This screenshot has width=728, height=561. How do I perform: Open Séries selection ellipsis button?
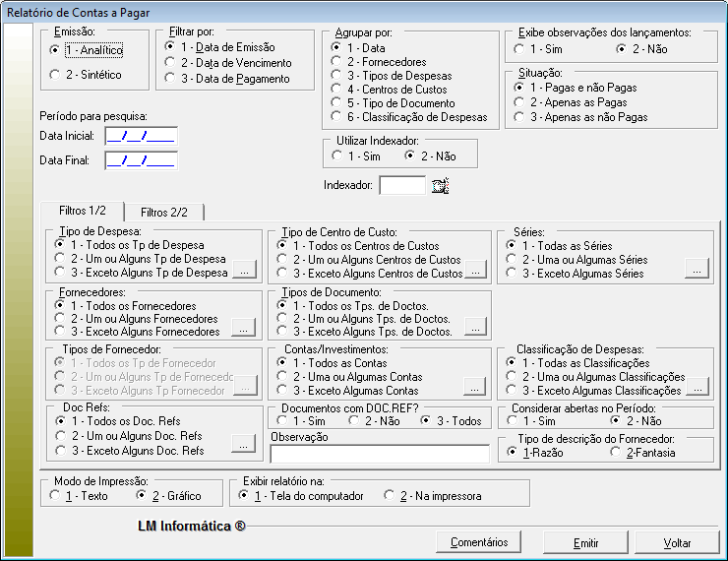697,267
